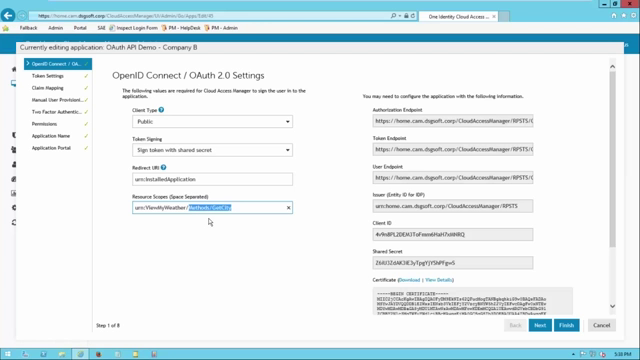Click the browser Back arrow button
Viewport: 640px width, 360px height.
coord(8,16)
